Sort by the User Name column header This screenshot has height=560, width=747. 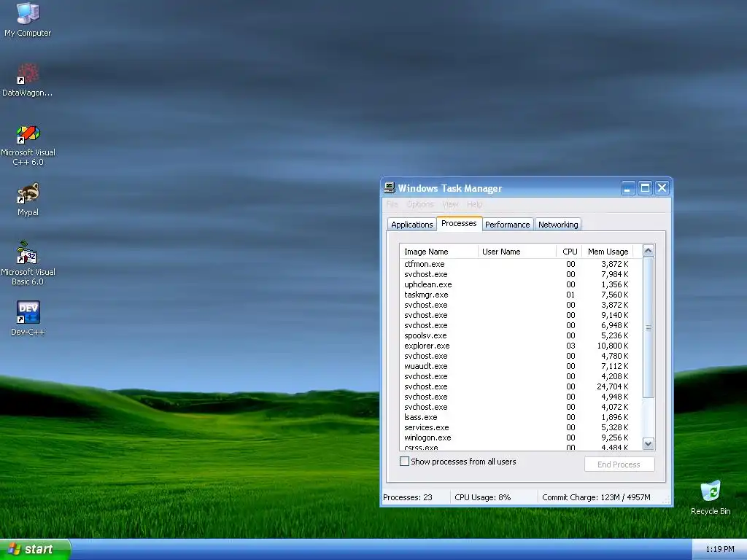517,252
